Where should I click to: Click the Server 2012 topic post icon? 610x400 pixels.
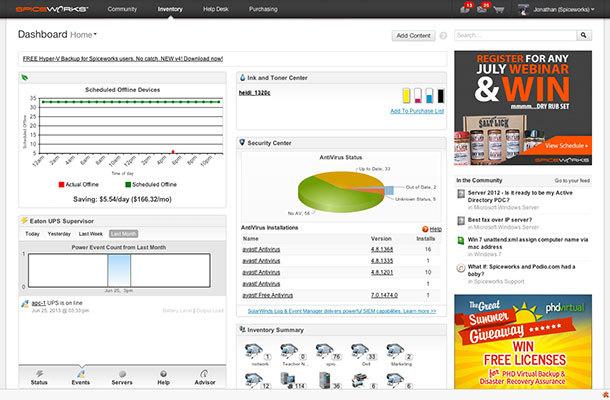click(461, 194)
